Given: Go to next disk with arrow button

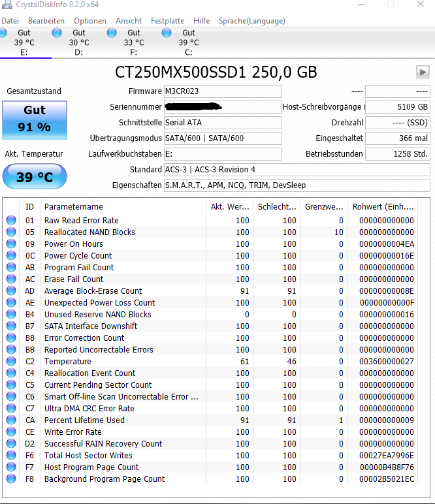Looking at the screenshot, I should (x=423, y=72).
